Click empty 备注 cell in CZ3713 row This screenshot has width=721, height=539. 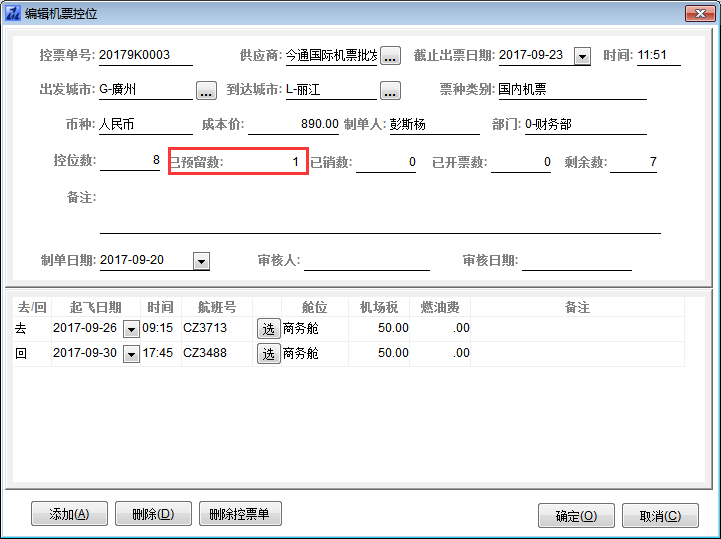[x=578, y=329]
